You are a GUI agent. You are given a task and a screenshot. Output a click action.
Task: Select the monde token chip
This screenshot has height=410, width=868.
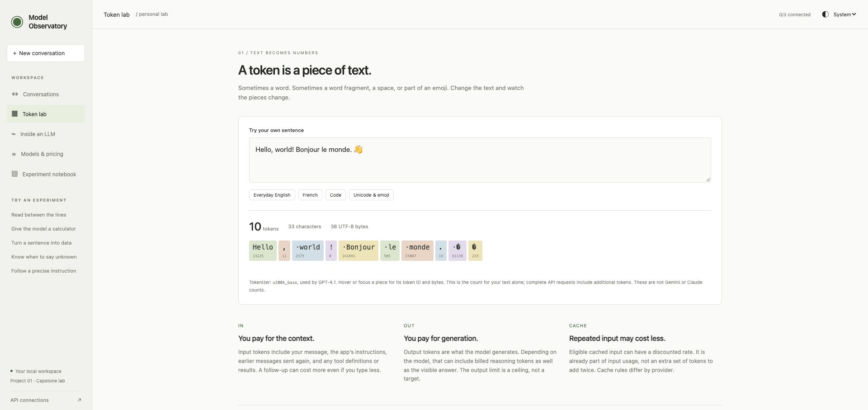click(417, 250)
